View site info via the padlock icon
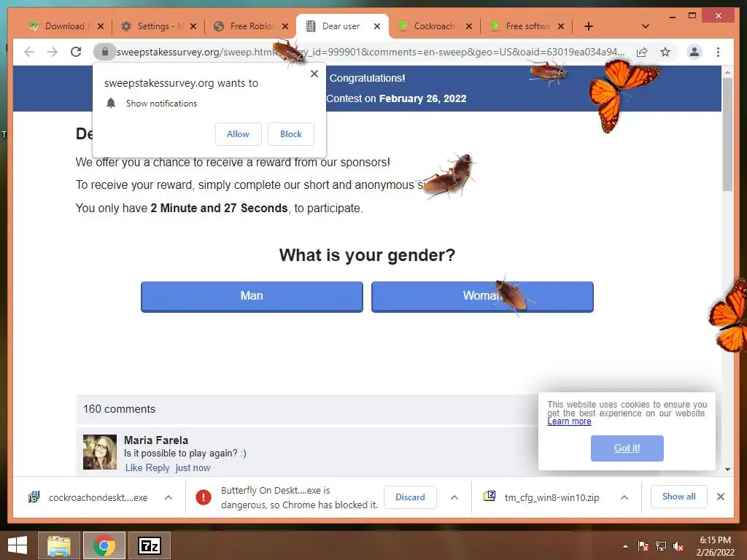Image resolution: width=747 pixels, height=560 pixels. point(105,52)
